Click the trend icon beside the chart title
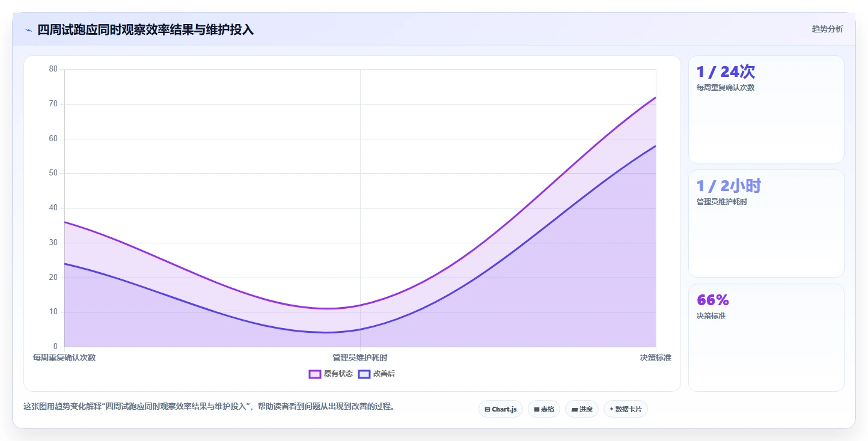868x441 pixels. point(28,30)
